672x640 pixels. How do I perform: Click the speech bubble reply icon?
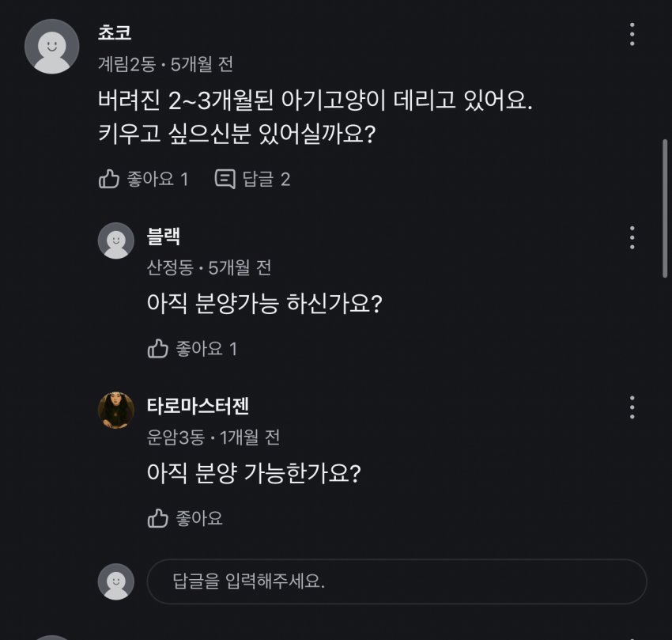(225, 179)
